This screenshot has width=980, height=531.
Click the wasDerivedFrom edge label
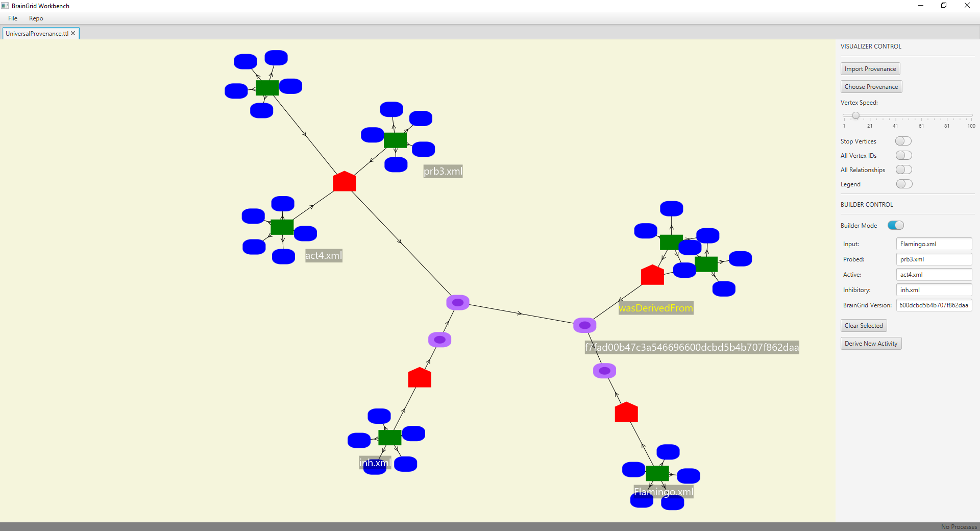point(656,308)
